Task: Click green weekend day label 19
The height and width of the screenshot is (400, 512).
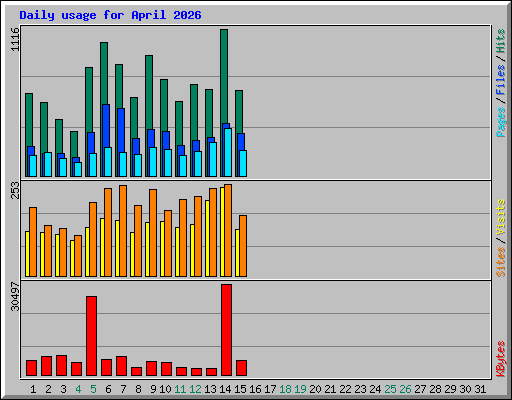Action: (300, 389)
